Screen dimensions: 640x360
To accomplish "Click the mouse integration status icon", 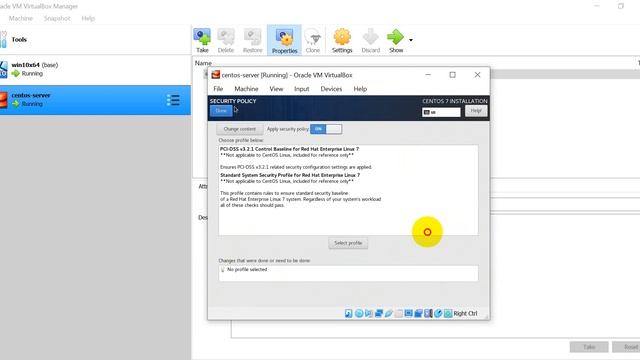I will point(438,313).
